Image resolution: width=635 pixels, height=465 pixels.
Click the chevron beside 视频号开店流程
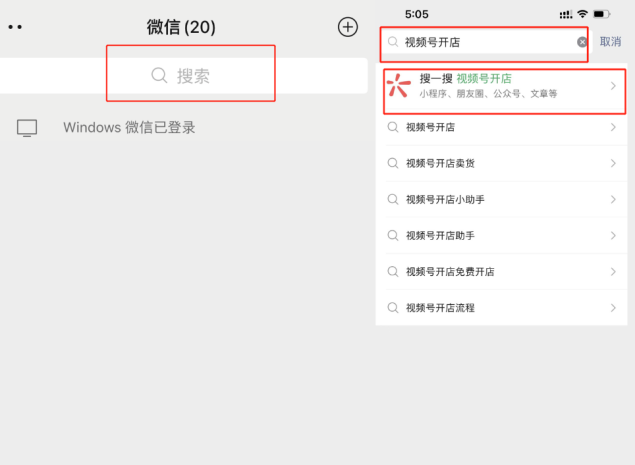click(613, 308)
